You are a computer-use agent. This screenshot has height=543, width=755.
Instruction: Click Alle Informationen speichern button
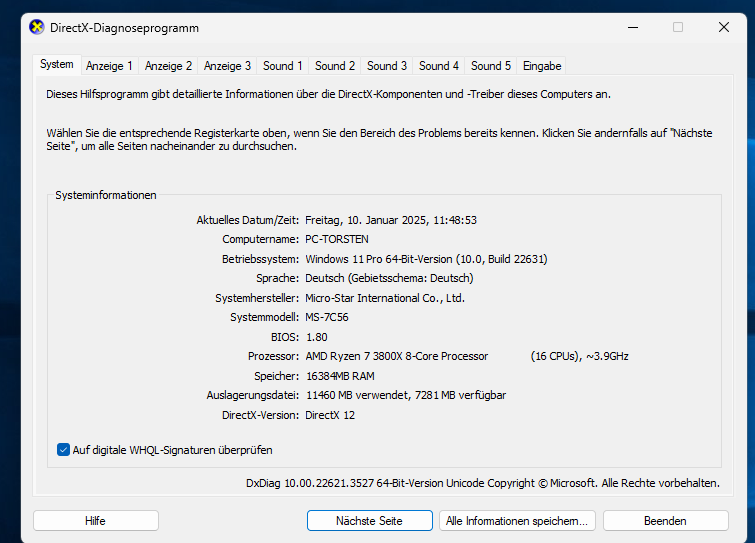(x=517, y=521)
